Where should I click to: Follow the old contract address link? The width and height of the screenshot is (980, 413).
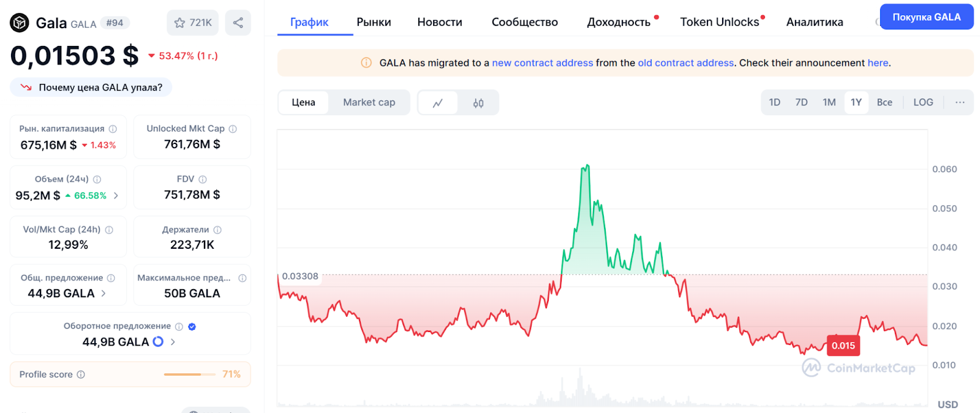point(686,63)
